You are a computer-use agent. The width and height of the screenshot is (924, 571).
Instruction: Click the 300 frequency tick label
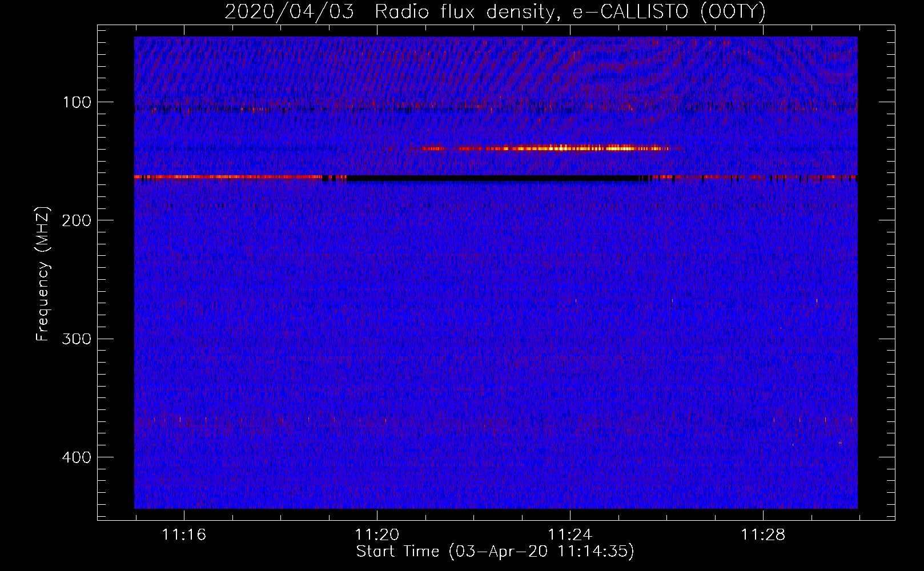click(x=76, y=339)
